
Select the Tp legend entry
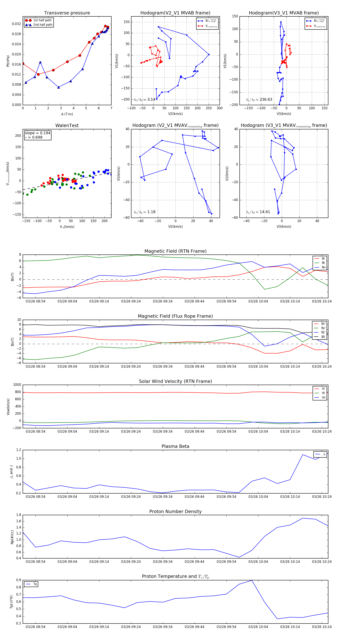point(31,584)
